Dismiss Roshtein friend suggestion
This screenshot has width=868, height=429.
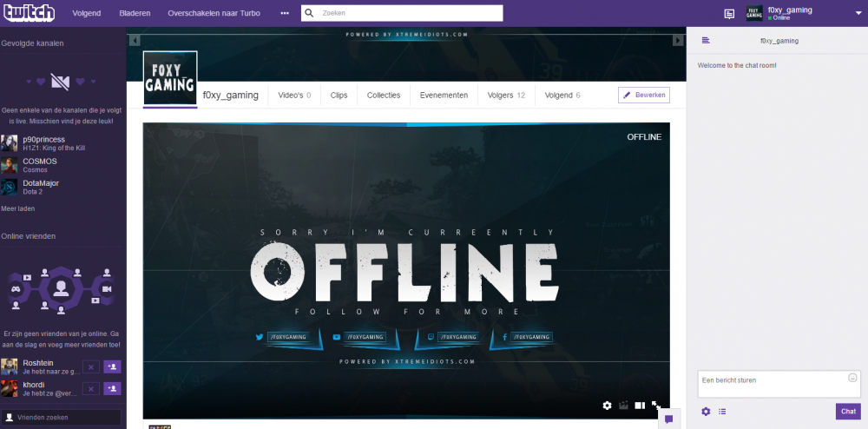pyautogui.click(x=91, y=366)
